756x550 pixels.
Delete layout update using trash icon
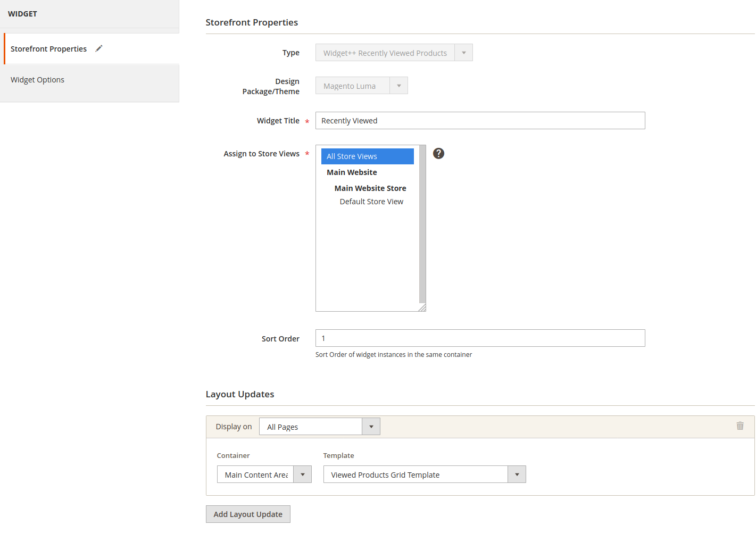740,426
